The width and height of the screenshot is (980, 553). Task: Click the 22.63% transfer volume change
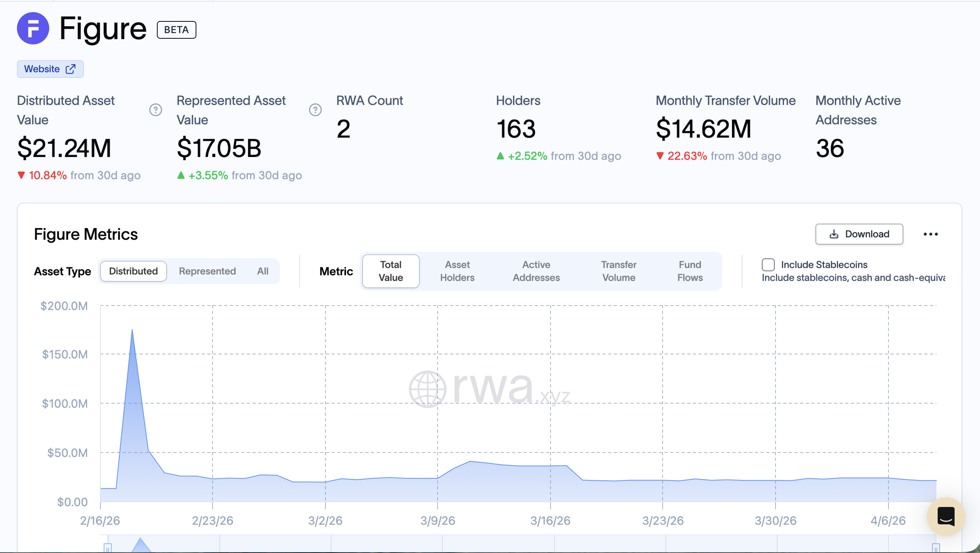[x=682, y=156]
